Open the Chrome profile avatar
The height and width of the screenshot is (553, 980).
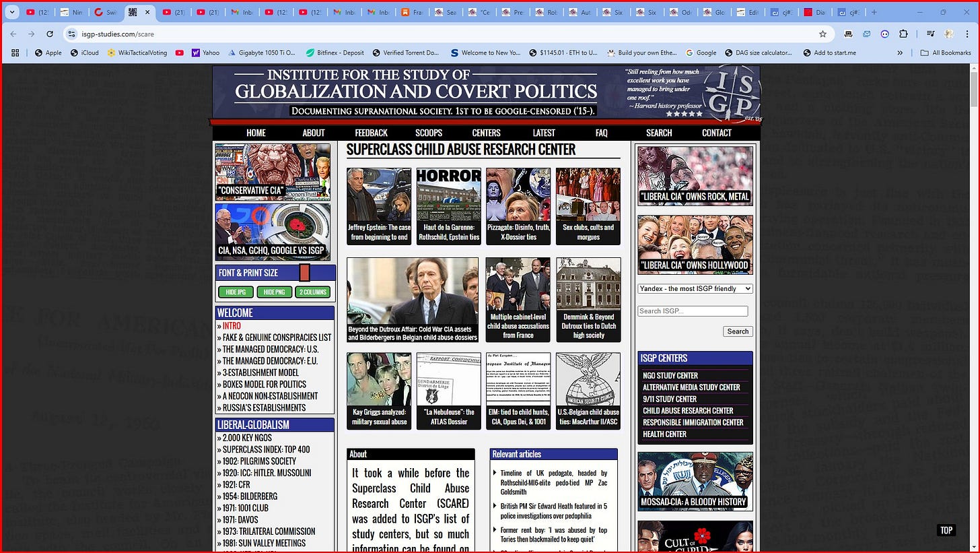tap(948, 34)
